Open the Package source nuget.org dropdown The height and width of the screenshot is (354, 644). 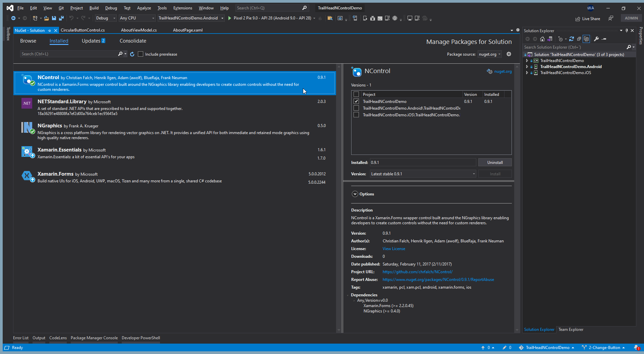point(490,54)
